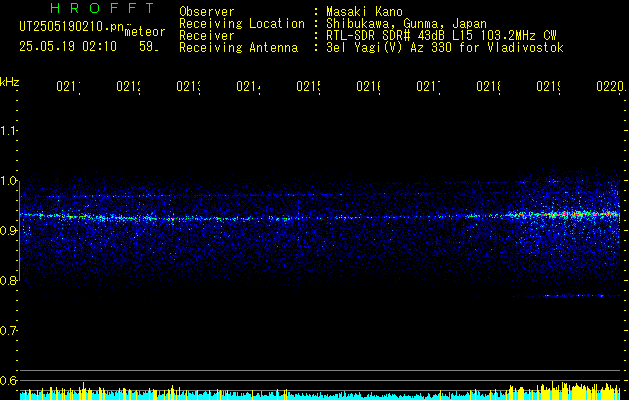
Task: Select the RTL-SDR SDR# 103.2MHz receiver description
Action: (441, 36)
